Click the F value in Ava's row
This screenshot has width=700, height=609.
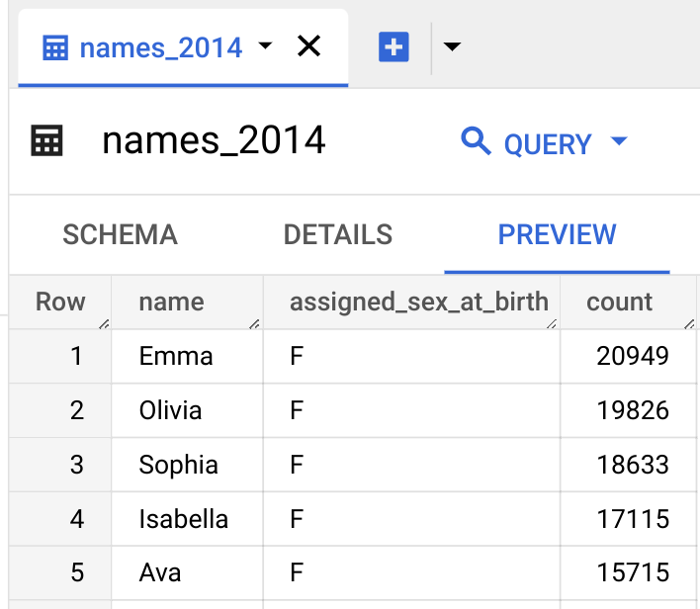coord(297,572)
